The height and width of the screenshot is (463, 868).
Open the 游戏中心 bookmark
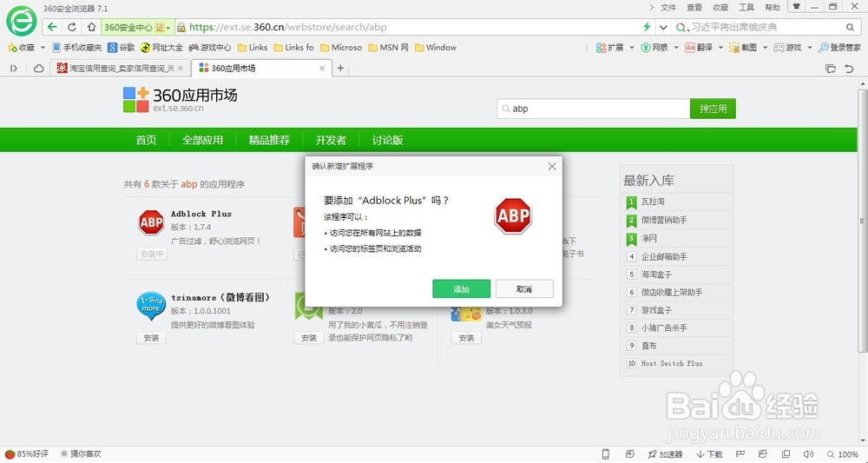210,48
